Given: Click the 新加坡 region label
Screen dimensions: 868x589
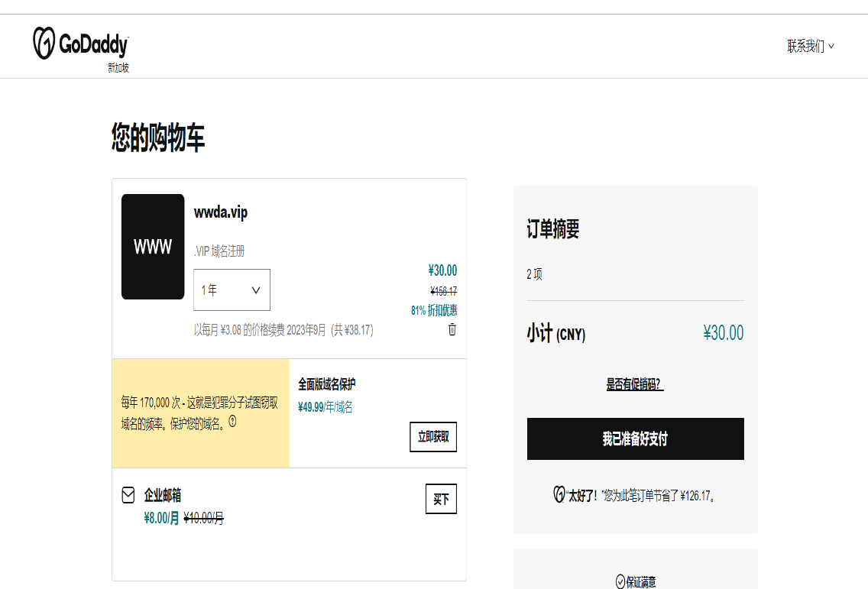Looking at the screenshot, I should point(118,68).
